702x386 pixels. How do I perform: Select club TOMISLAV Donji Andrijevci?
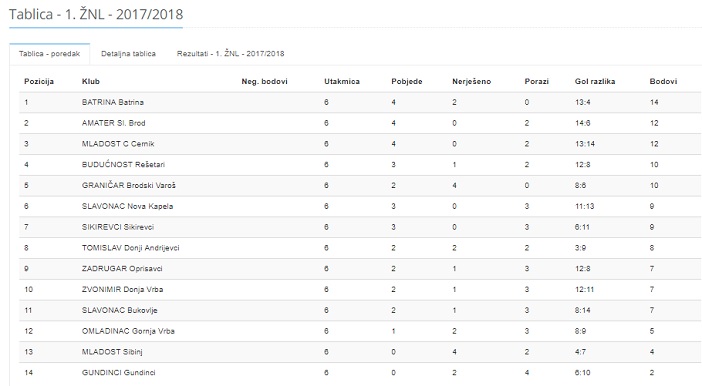131,248
